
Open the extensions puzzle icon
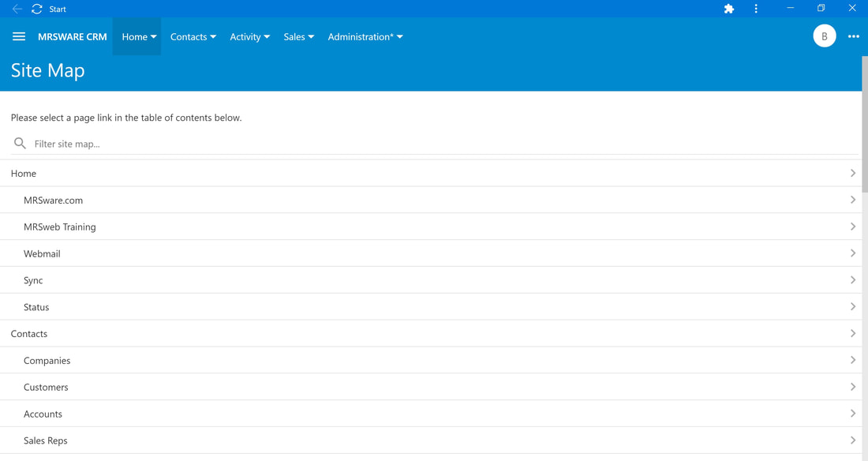click(x=729, y=9)
